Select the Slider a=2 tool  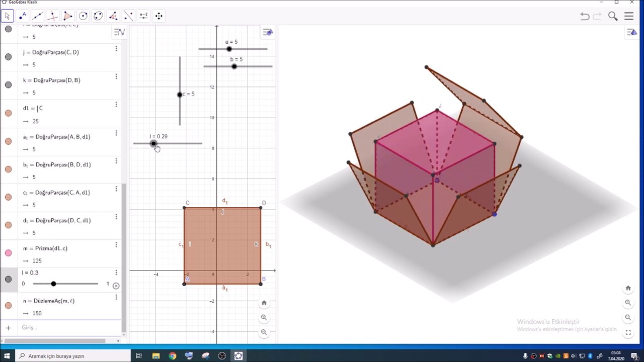click(x=143, y=16)
